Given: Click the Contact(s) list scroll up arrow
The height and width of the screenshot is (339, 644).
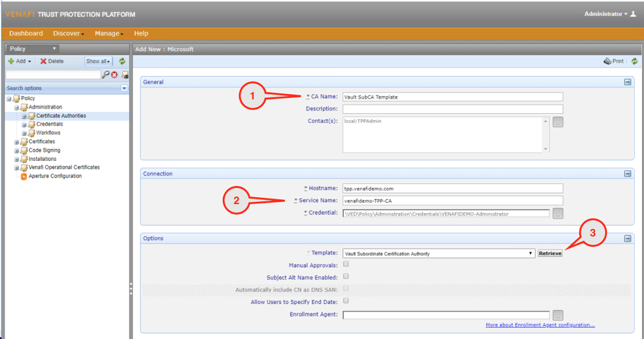Looking at the screenshot, I should pos(545,121).
